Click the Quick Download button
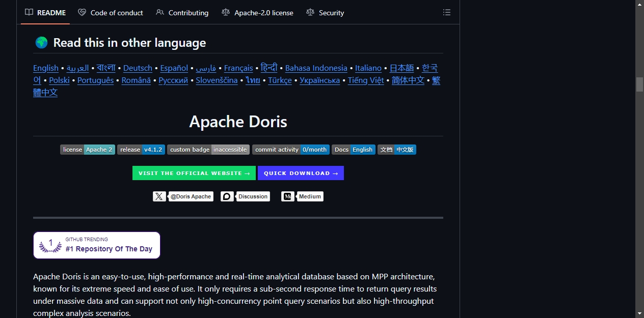 click(301, 173)
